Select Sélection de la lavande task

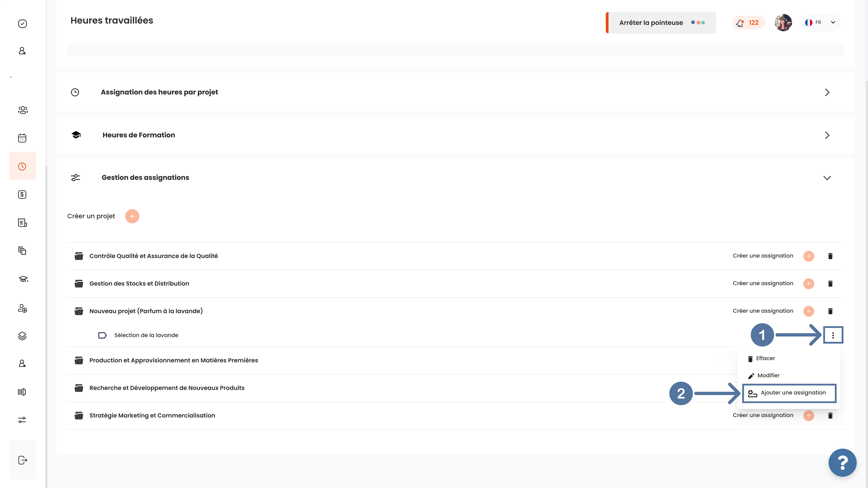point(146,335)
